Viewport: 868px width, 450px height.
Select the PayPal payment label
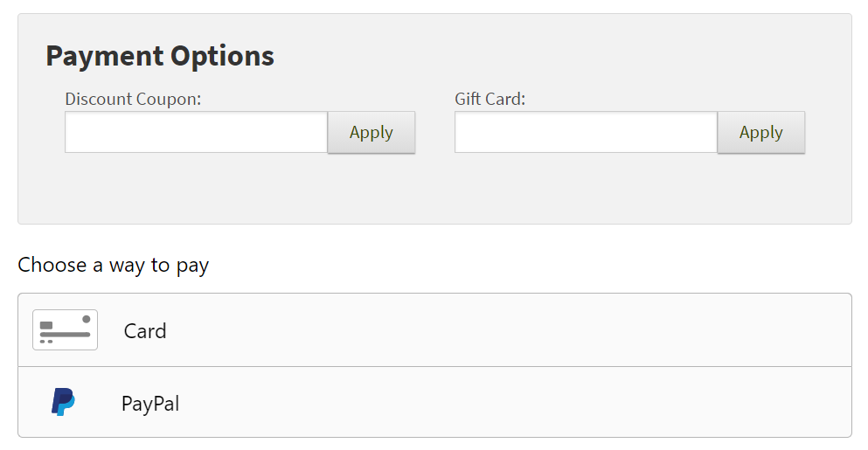click(150, 404)
